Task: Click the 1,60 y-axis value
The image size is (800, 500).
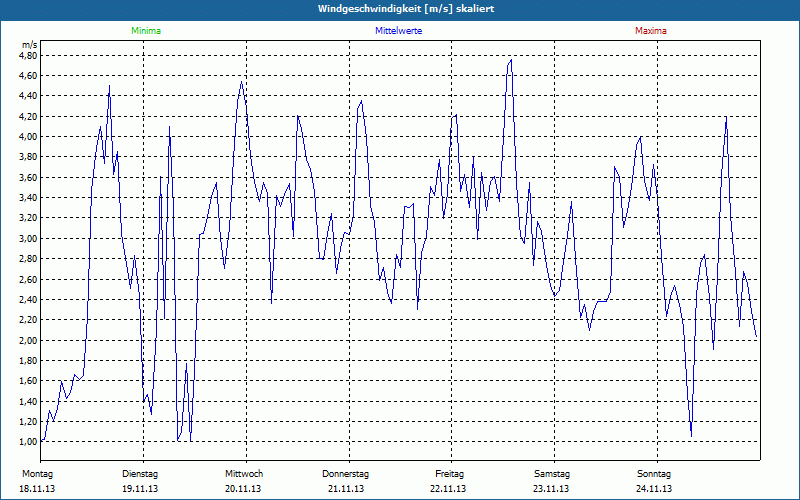Action: pyautogui.click(x=28, y=381)
